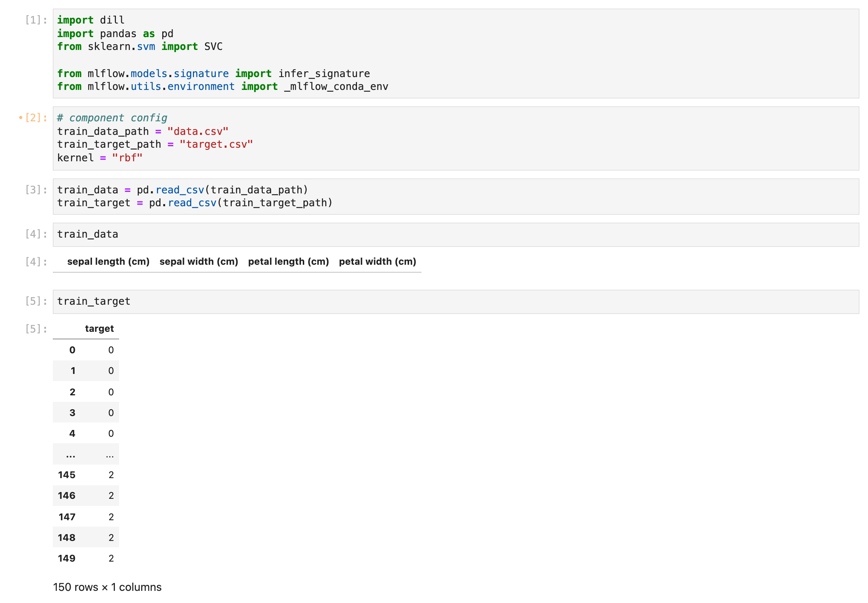The image size is (868, 603).
Task: Click the train_target code cell [5]
Action: pyautogui.click(x=456, y=301)
